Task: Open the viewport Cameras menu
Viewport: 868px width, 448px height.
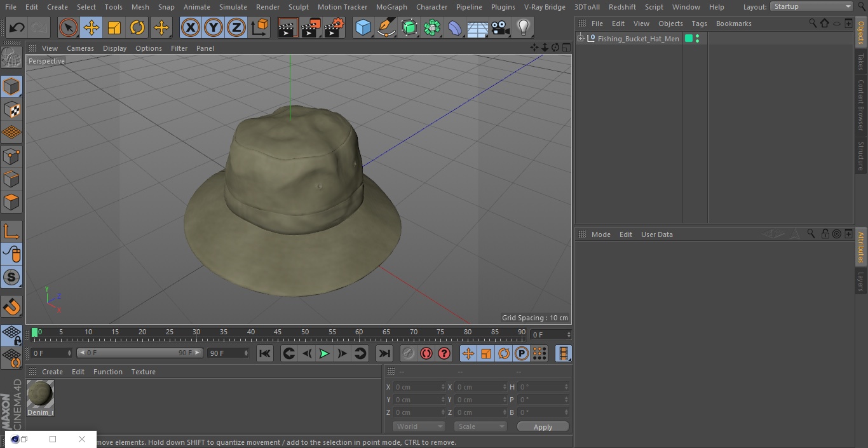Action: (x=80, y=48)
